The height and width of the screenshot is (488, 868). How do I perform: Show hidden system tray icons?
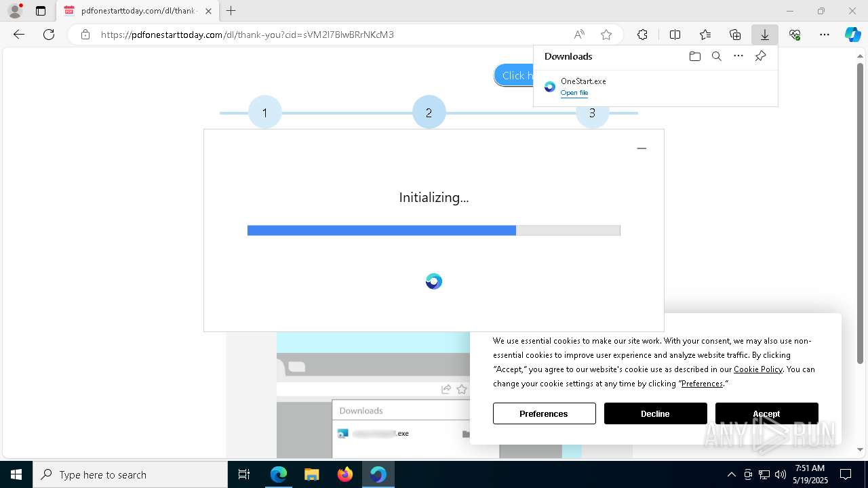click(731, 474)
